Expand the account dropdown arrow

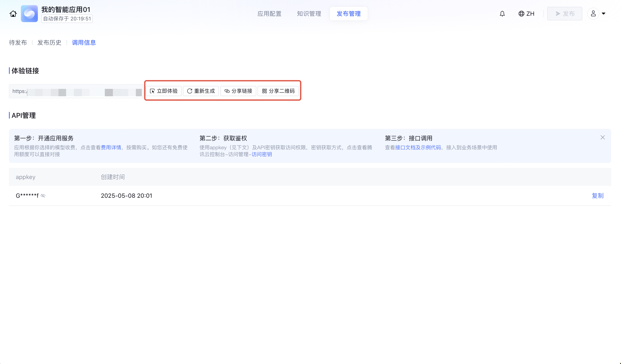click(x=604, y=14)
